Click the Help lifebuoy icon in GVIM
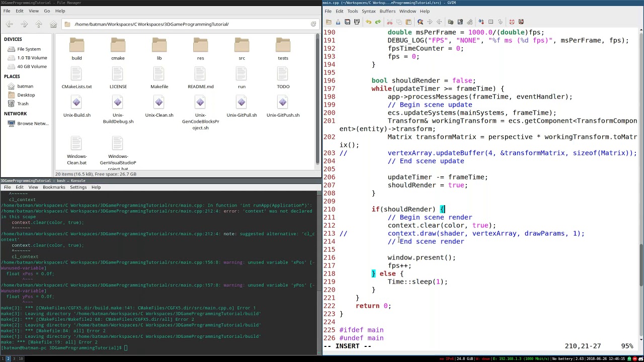The height and width of the screenshot is (362, 644). point(512,22)
